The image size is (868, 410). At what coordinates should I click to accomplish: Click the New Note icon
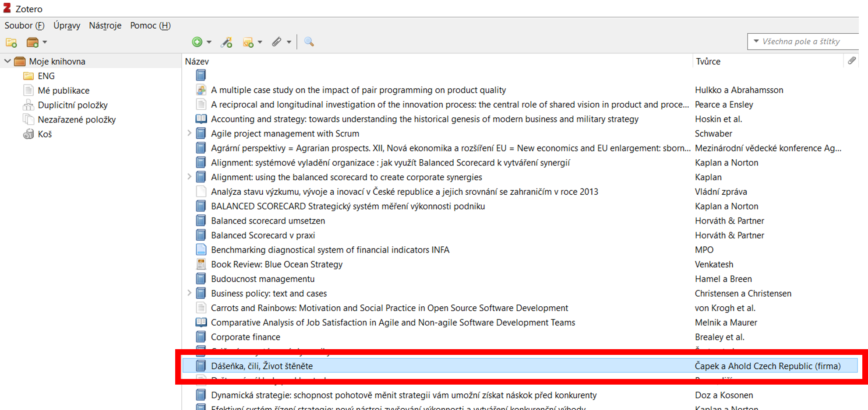tap(248, 42)
